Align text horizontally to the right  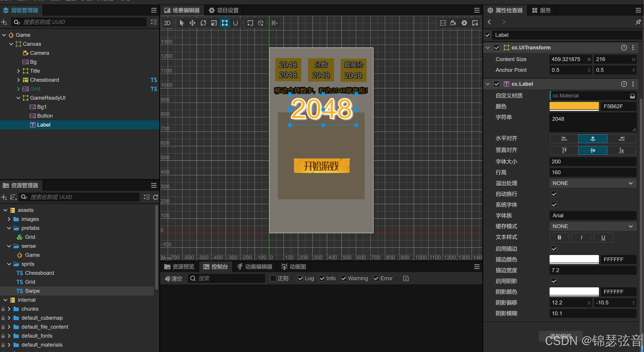pyautogui.click(x=621, y=139)
